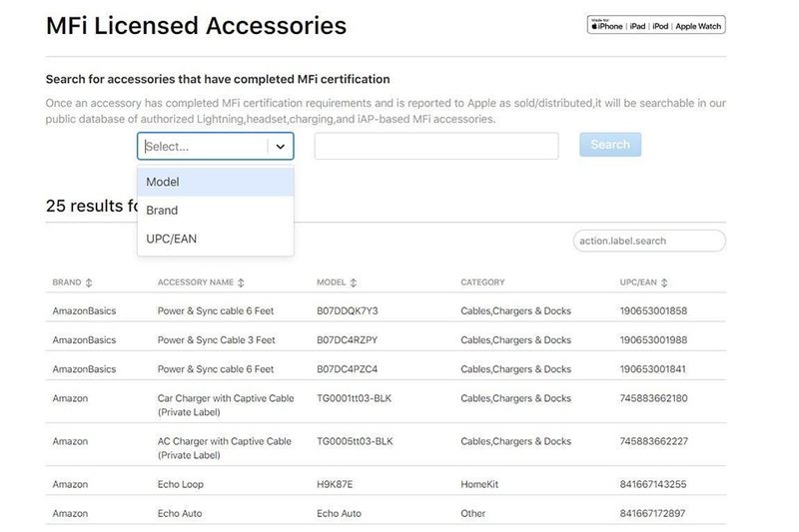Sort by UPC/EAN column arrows
The width and height of the screenshot is (799, 532).
tap(665, 282)
